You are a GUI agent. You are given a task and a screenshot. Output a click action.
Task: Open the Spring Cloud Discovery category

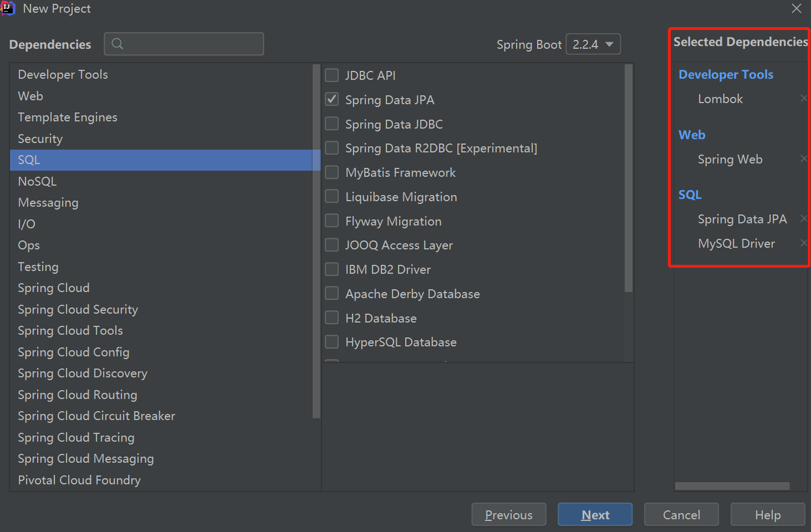82,374
